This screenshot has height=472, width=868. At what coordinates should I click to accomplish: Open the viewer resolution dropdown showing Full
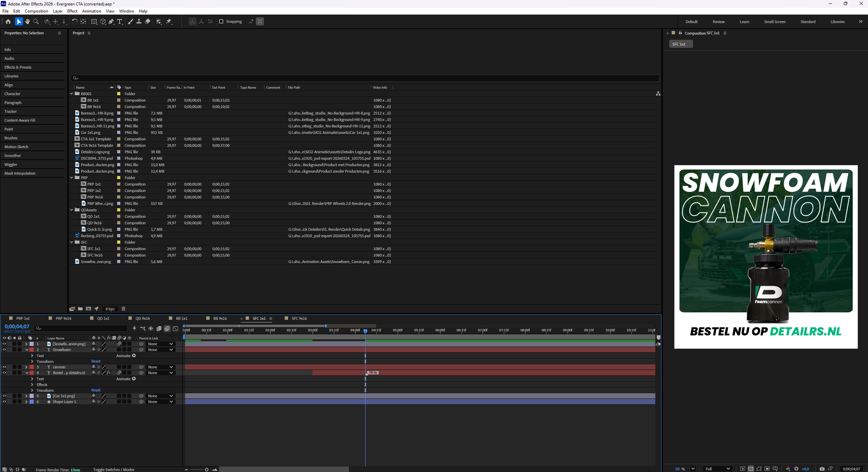pos(717,469)
